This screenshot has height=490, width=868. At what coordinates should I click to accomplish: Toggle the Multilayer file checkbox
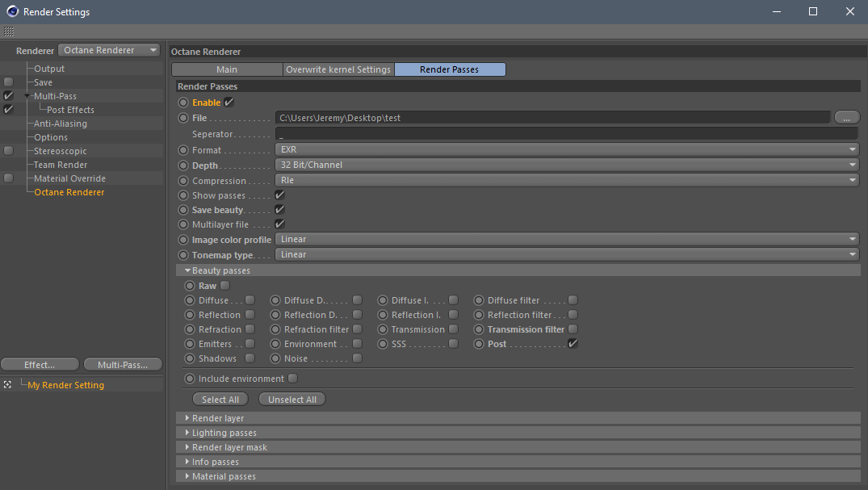tap(279, 224)
